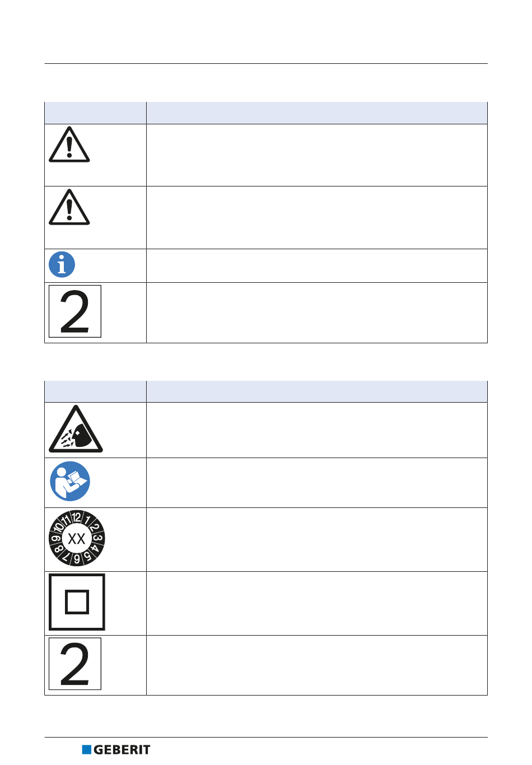The width and height of the screenshot is (532, 765).
Task: Click the flying debris face hazard triangle
Action: (76, 429)
